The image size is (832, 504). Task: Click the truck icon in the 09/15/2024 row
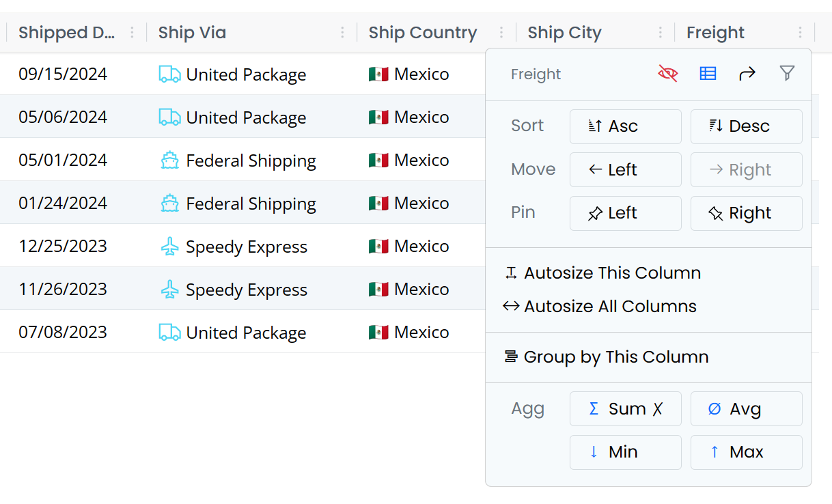[169, 74]
